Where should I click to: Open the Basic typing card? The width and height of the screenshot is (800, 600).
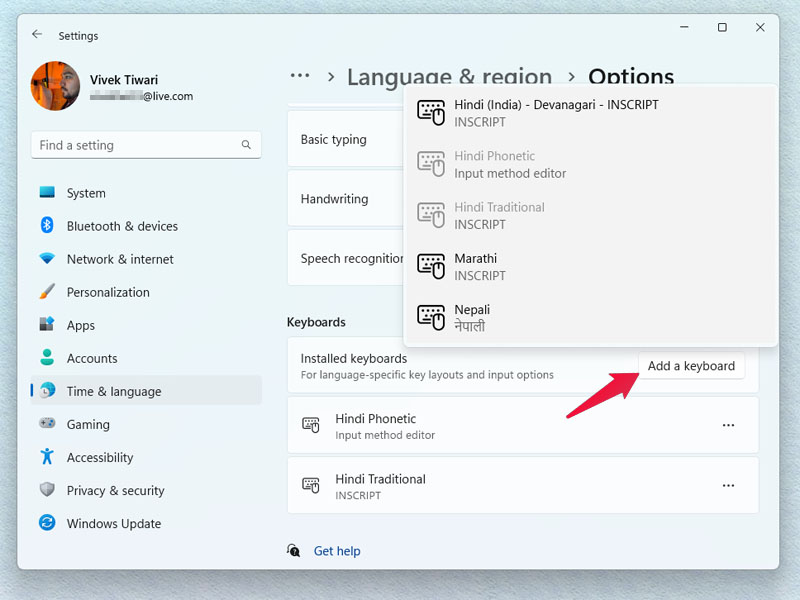(346, 139)
